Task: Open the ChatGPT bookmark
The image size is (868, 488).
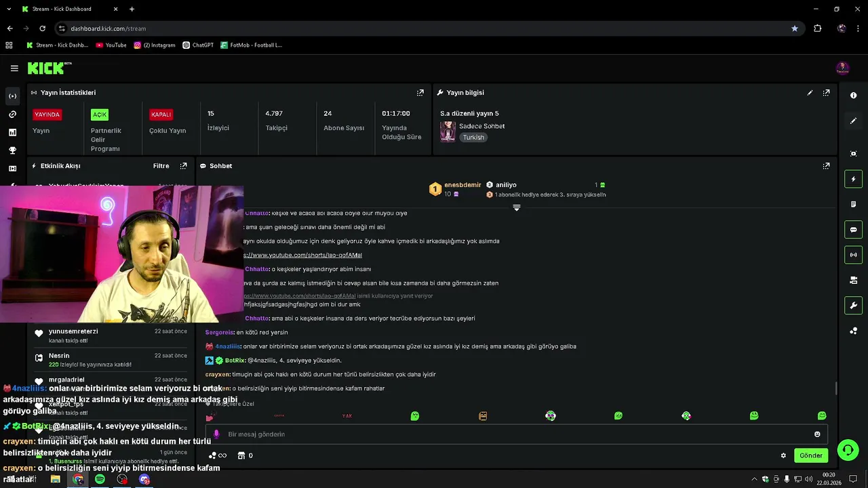Action: (x=198, y=45)
